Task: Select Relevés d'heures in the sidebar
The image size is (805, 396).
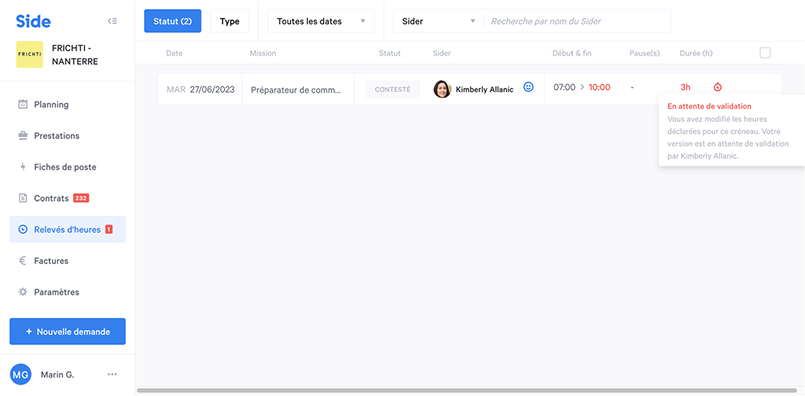Action: [67, 230]
